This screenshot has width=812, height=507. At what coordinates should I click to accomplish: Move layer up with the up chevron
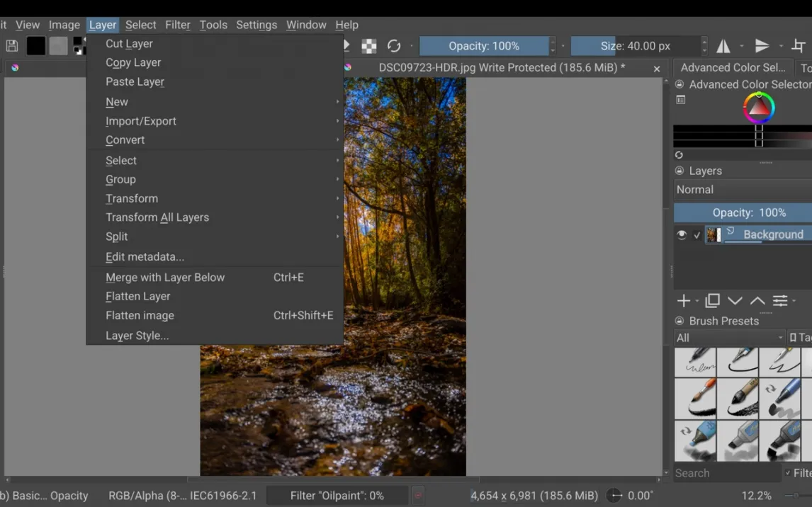(757, 301)
